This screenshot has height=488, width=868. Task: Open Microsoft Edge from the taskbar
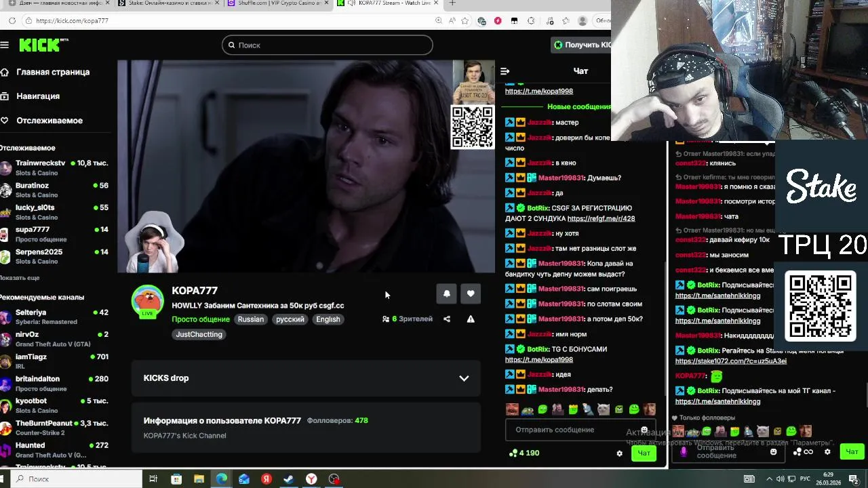(x=222, y=479)
